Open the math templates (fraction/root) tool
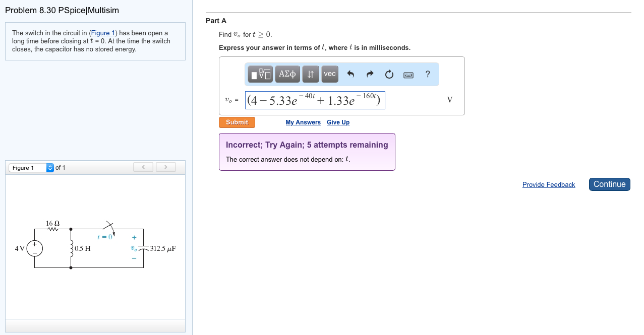Viewport: 644px width, 335px height. click(261, 74)
